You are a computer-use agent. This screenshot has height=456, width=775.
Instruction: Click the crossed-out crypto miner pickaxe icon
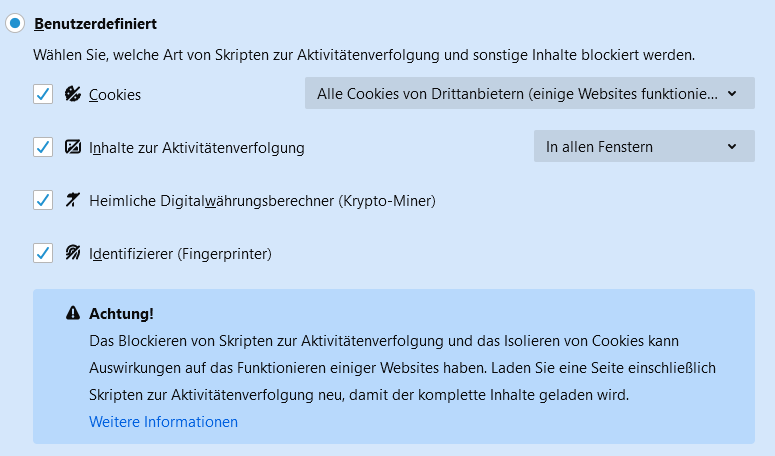(73, 200)
